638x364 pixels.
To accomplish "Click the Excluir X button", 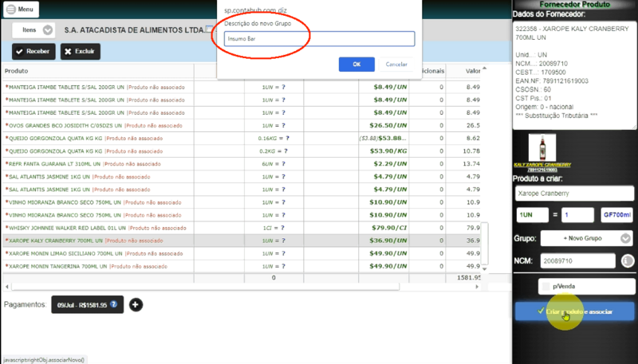I will [81, 52].
